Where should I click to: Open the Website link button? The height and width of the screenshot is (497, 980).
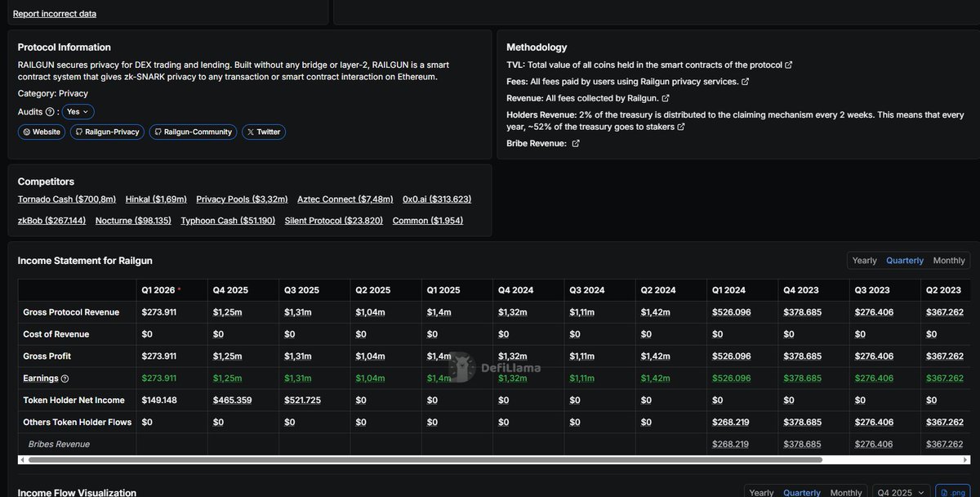42,132
